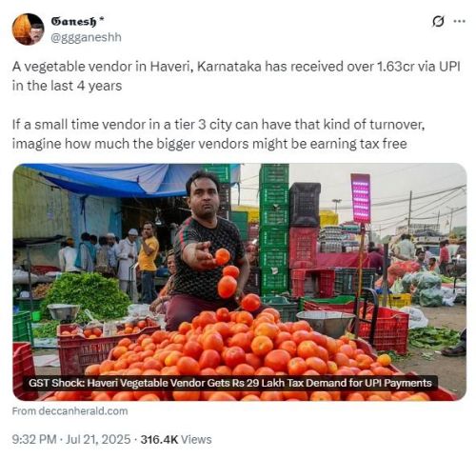The height and width of the screenshot is (458, 476).
Task: Click the 9:32 PM timestamp
Action: tap(34, 440)
